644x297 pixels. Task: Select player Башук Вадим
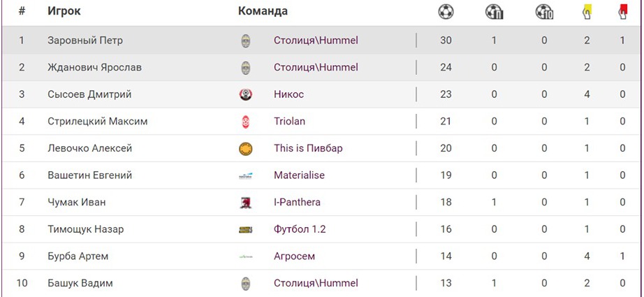[80, 283]
